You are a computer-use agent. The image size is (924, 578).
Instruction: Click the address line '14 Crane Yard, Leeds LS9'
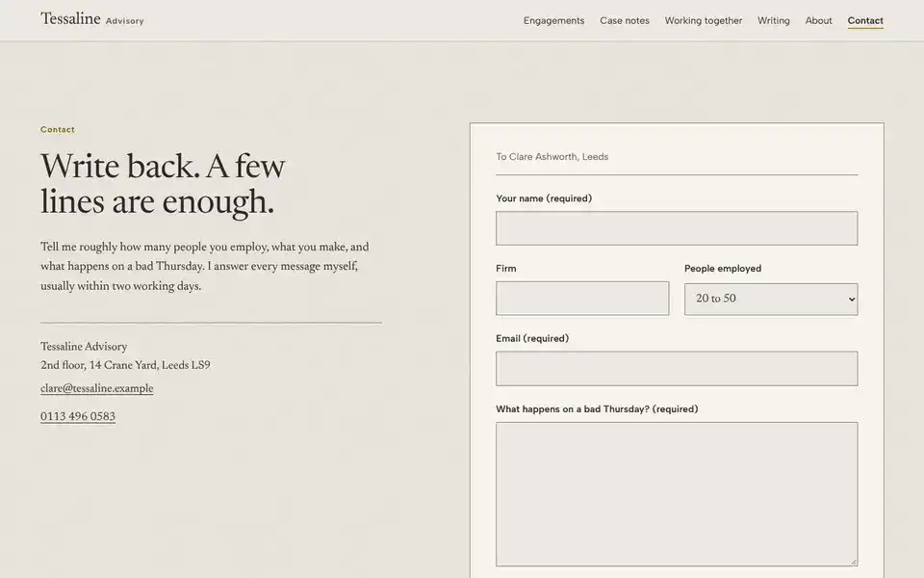point(125,365)
